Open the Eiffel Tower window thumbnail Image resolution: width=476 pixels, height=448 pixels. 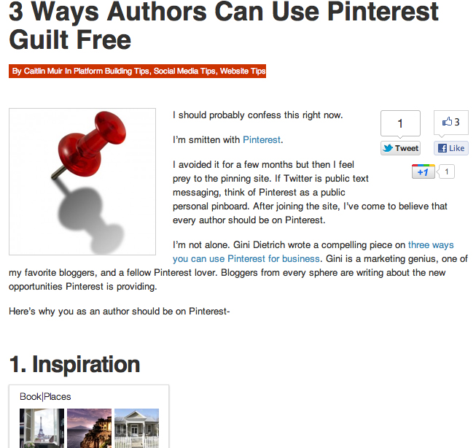tap(42, 428)
